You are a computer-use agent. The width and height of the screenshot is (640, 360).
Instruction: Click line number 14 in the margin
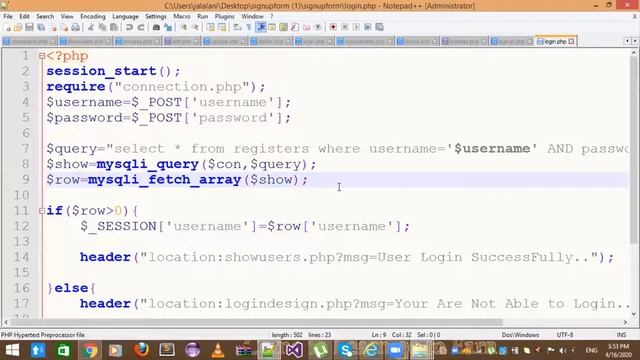(21, 257)
